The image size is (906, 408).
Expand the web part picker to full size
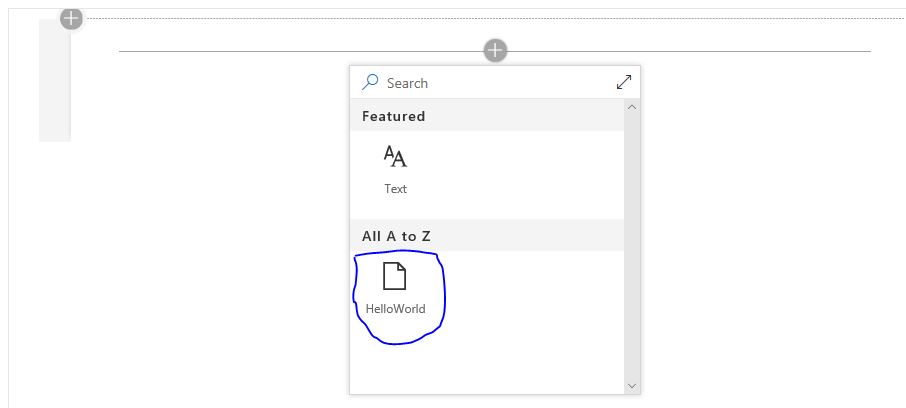point(624,82)
